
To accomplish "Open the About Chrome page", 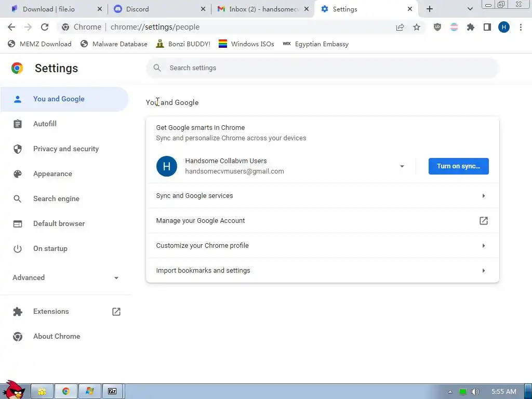I will click(x=64, y=337).
